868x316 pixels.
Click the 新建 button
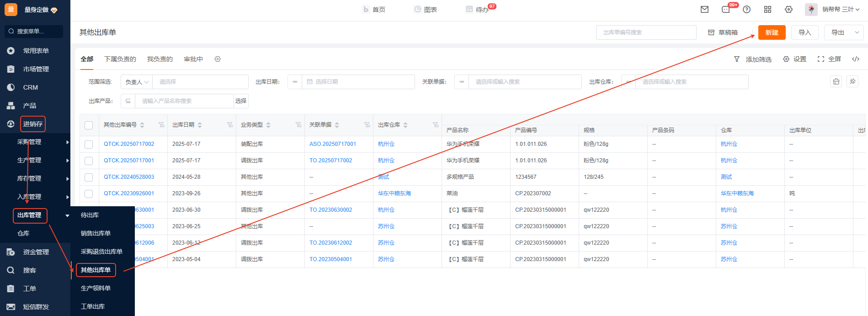click(x=772, y=32)
